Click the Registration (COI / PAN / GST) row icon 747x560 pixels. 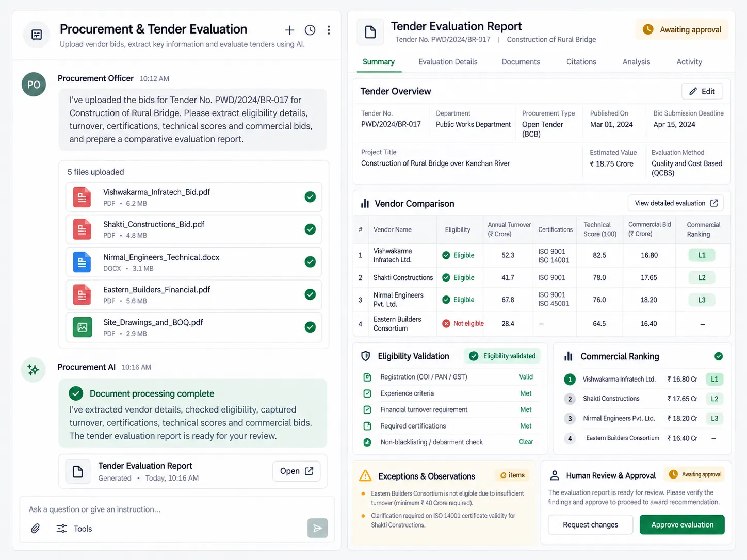point(367,377)
